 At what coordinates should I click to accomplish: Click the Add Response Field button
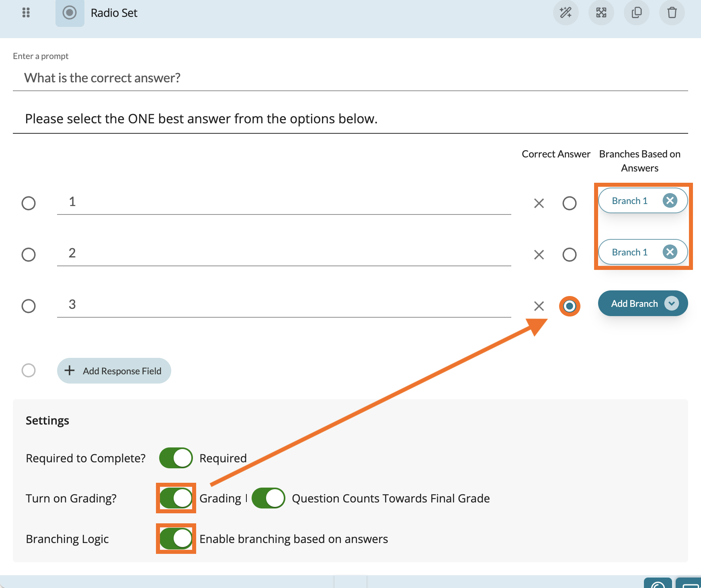114,371
